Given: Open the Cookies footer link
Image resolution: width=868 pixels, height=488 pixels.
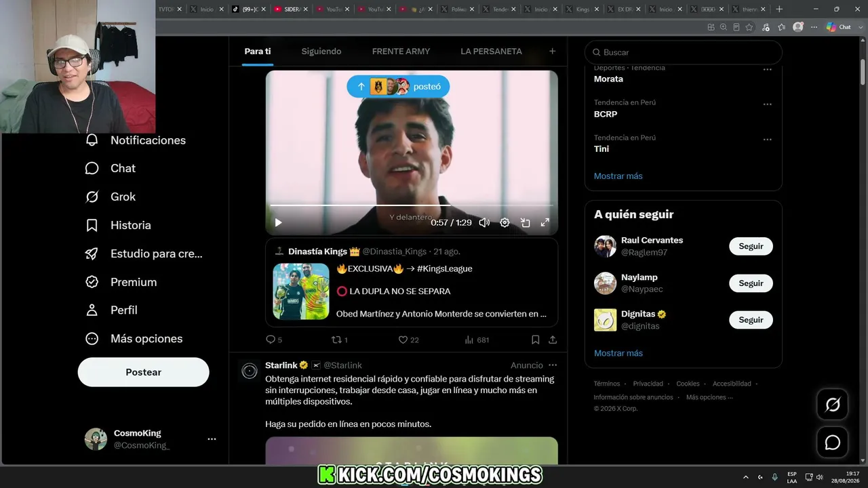Looking at the screenshot, I should 688,384.
